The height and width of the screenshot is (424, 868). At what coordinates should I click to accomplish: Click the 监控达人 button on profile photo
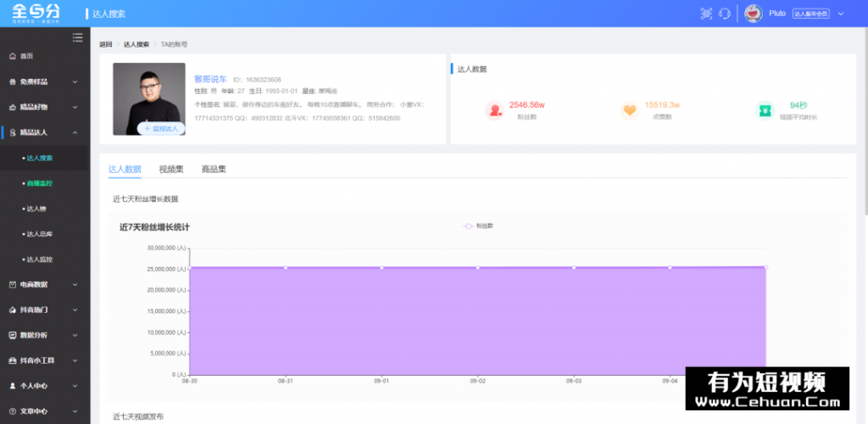[x=161, y=129]
